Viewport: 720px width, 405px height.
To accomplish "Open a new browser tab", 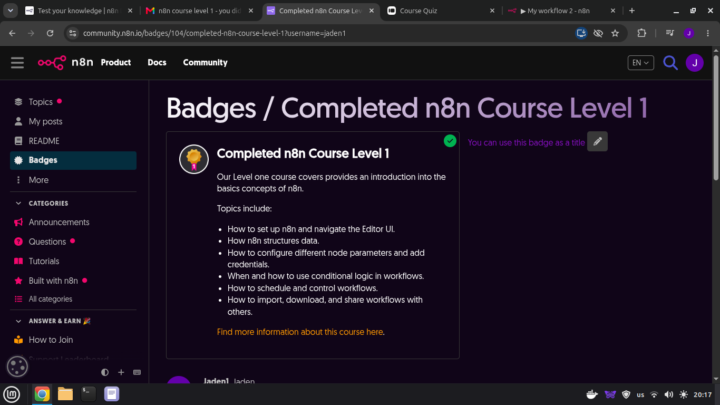I will pos(632,11).
